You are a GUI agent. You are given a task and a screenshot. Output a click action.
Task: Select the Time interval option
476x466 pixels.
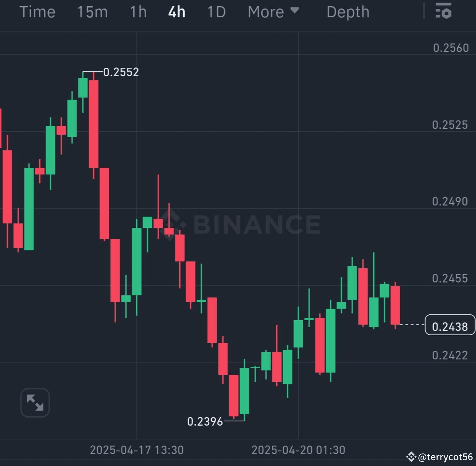point(37,12)
